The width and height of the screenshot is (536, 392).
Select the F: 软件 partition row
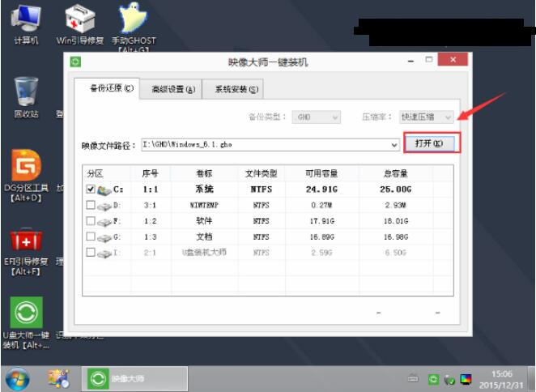click(x=202, y=221)
